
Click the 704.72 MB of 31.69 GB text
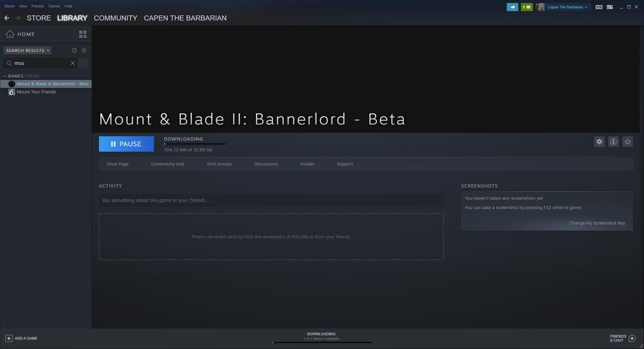(x=188, y=150)
